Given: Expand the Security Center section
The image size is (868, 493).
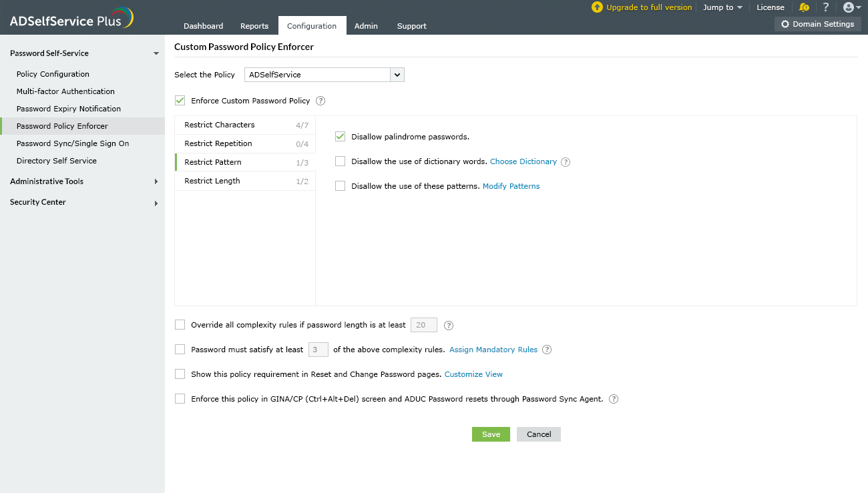Looking at the screenshot, I should tap(156, 203).
